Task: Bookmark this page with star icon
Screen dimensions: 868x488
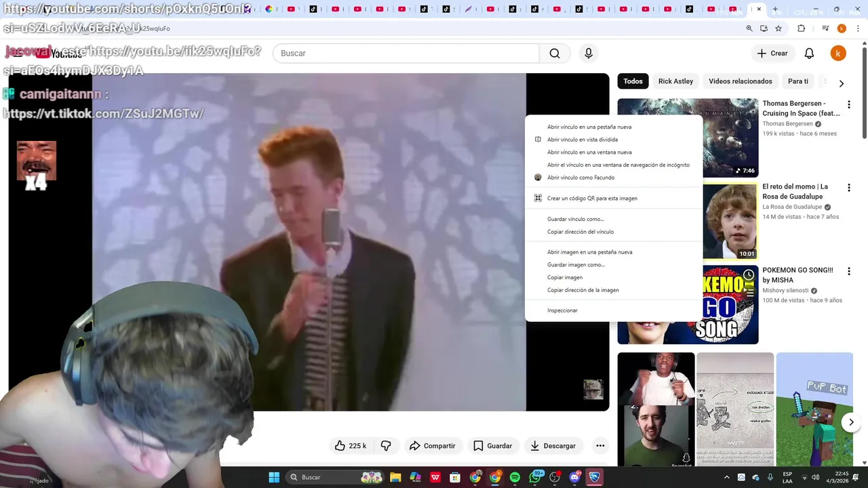Action: pyautogui.click(x=778, y=28)
